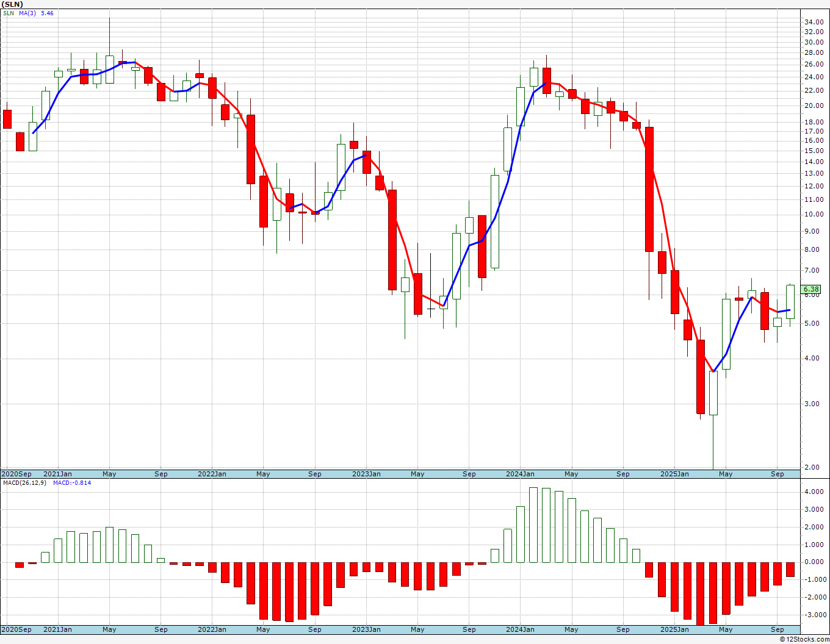Select 2025Jan on the MACD panel date axis
The width and height of the screenshot is (830, 644).
[674, 629]
